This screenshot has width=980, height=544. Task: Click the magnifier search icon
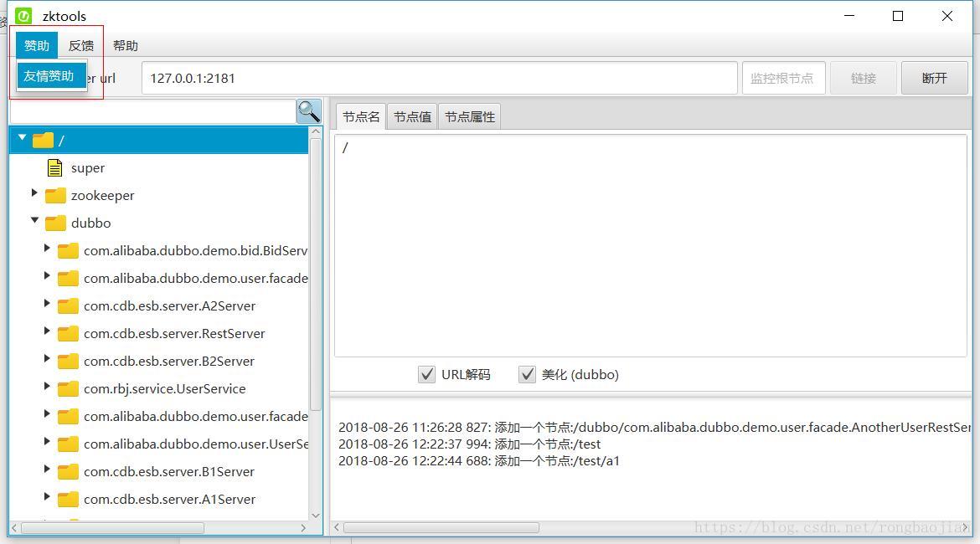tap(309, 112)
